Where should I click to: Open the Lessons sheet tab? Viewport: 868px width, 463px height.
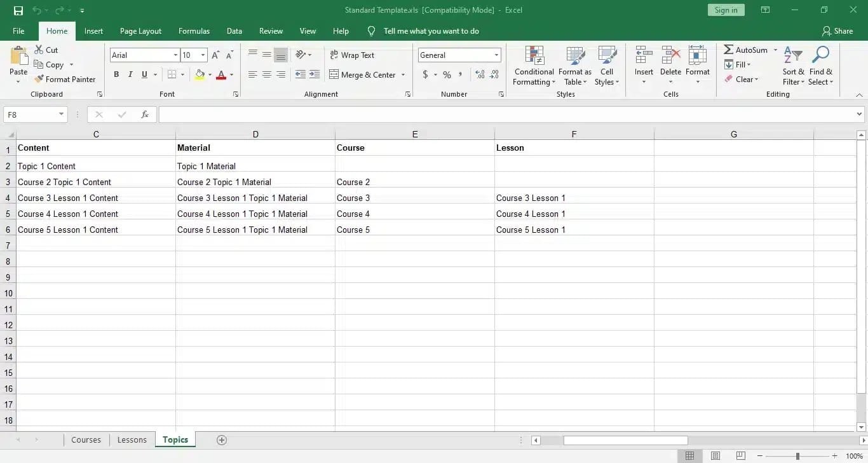pos(132,439)
